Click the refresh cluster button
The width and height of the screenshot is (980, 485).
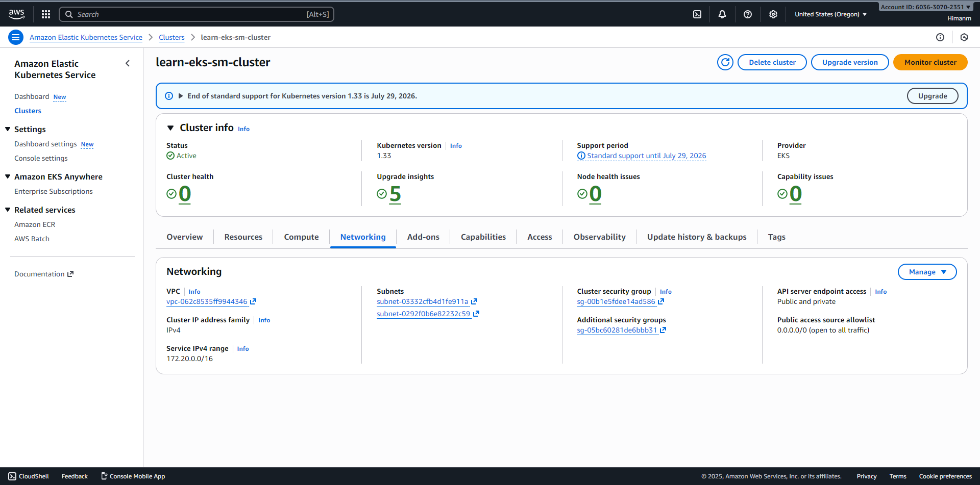[725, 62]
